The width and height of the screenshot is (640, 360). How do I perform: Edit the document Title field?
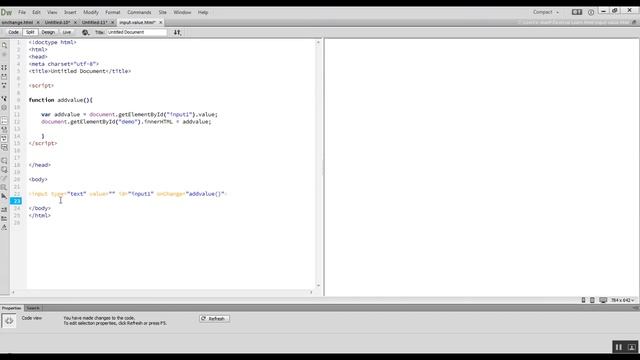click(x=137, y=32)
